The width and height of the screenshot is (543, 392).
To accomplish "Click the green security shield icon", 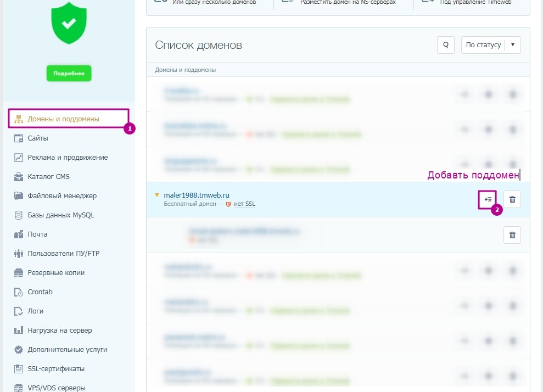I will 69,23.
